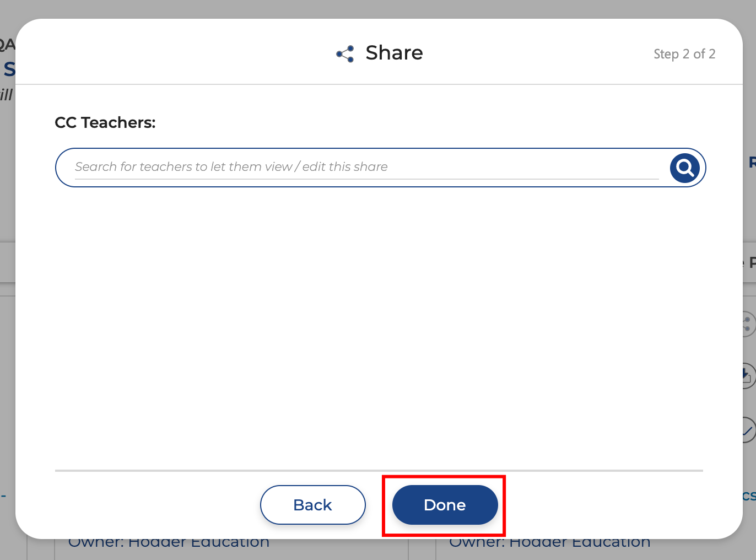Click the blue S letter behind dialog's left edge

coord(9,70)
